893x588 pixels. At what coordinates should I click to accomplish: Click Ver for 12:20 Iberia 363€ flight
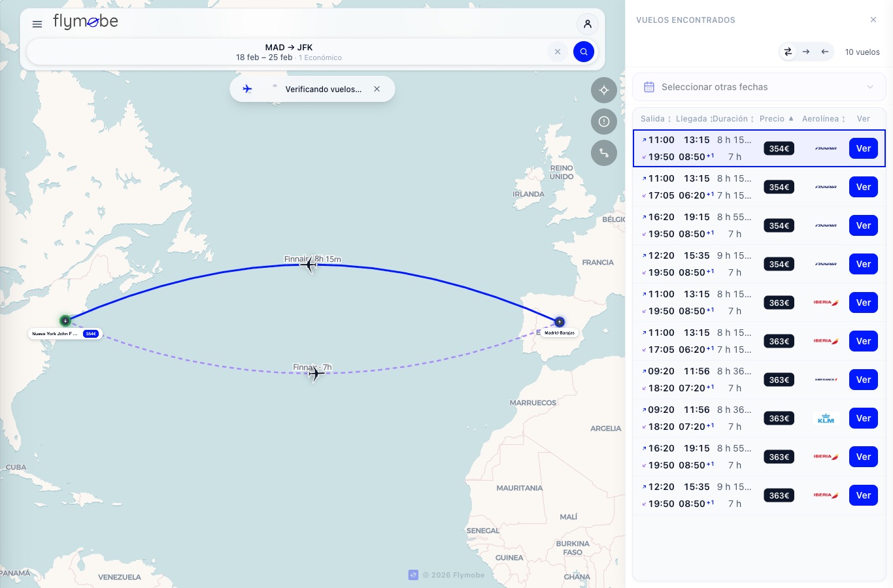[864, 495]
